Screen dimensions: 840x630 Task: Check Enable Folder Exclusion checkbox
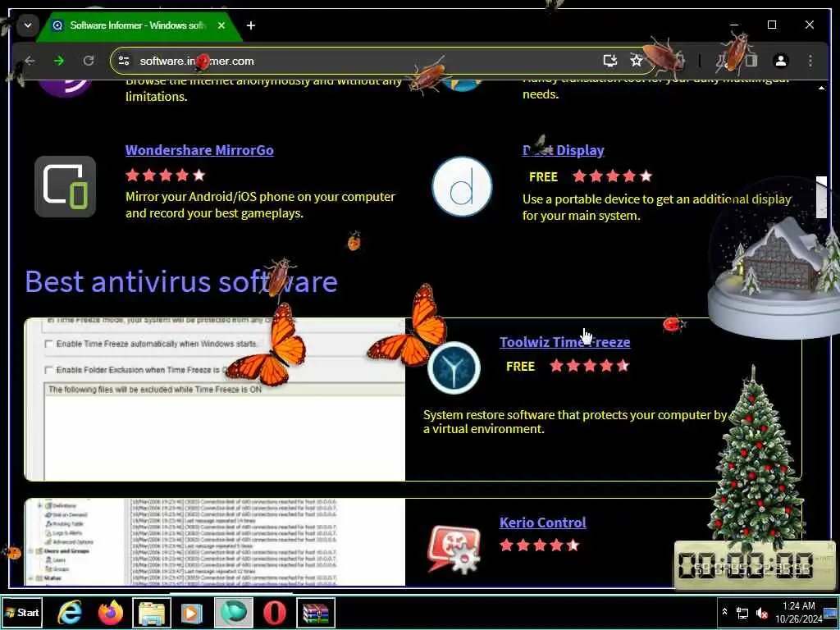(49, 370)
